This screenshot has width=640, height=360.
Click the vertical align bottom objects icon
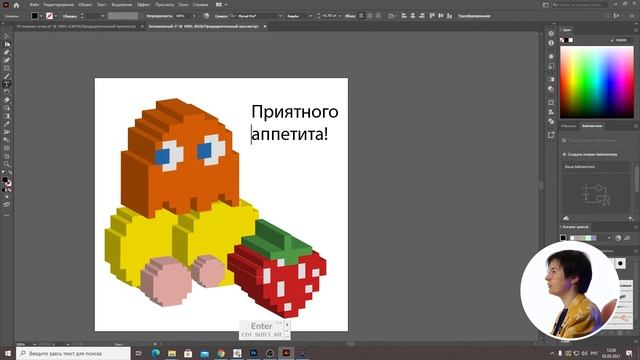(449, 16)
